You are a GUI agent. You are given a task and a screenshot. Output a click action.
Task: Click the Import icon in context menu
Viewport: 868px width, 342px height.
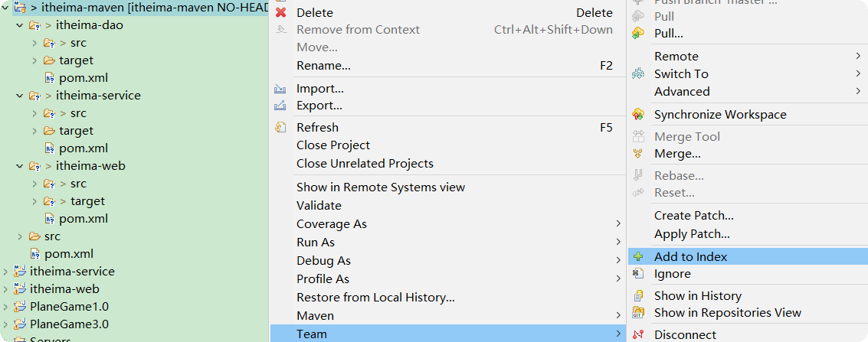pos(280,89)
